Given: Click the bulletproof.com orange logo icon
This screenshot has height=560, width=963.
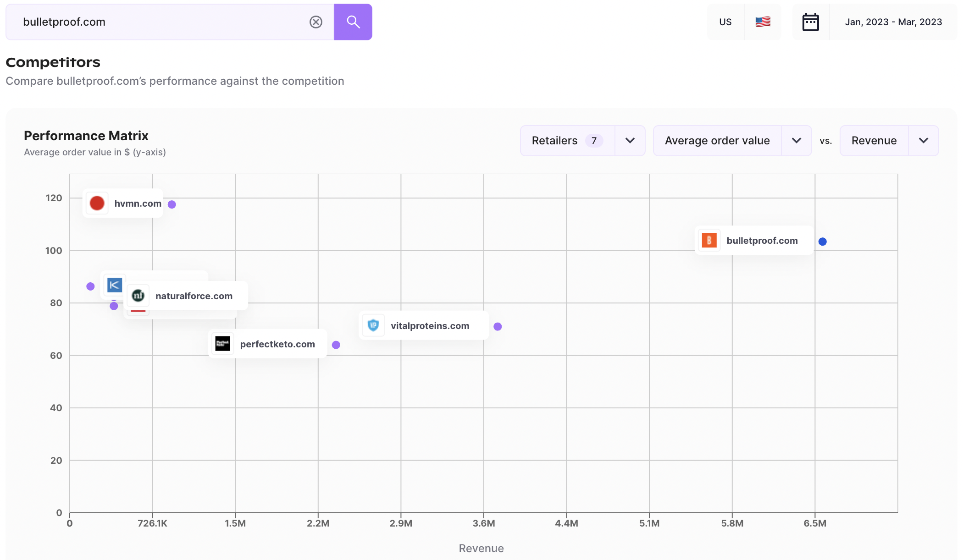Looking at the screenshot, I should (709, 240).
